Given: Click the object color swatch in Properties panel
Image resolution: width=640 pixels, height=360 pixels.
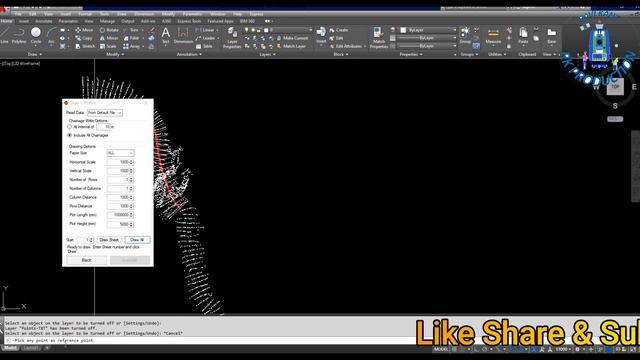Looking at the screenshot, I should coord(403,30).
